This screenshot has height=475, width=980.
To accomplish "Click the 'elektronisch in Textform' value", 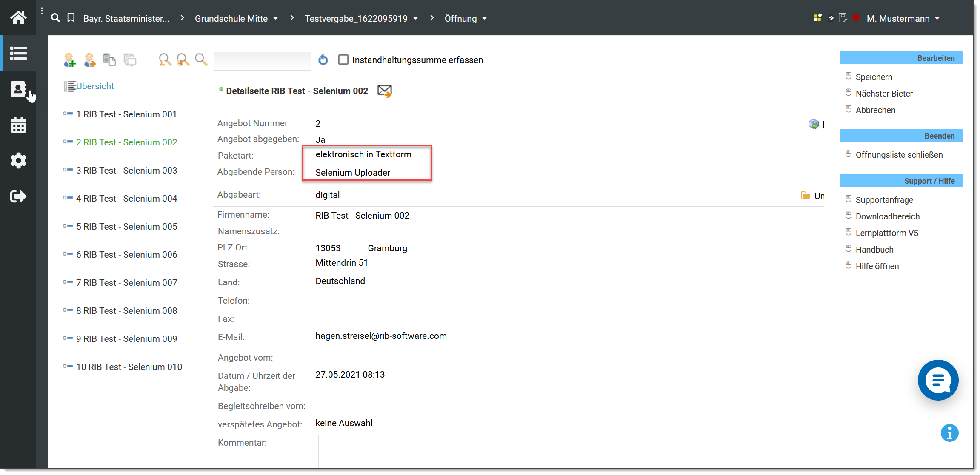I will 363,154.
